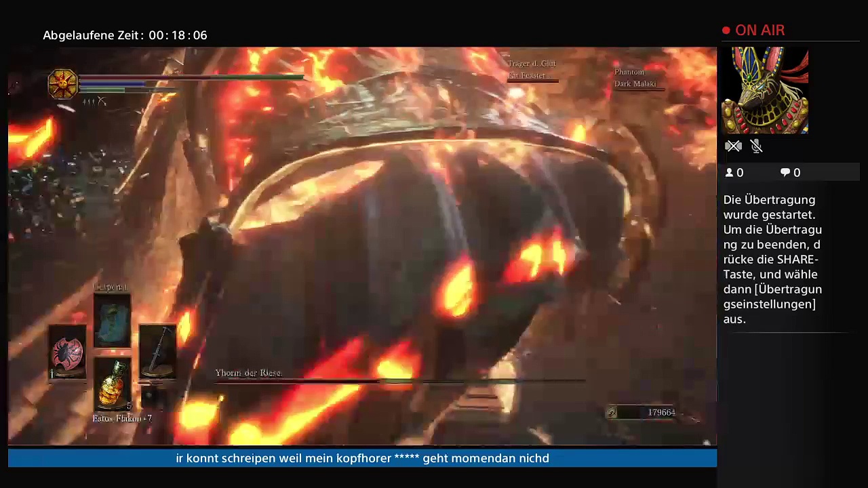The image size is (868, 488).
Task: Select the Estus Flakon item slot
Action: pyautogui.click(x=113, y=384)
